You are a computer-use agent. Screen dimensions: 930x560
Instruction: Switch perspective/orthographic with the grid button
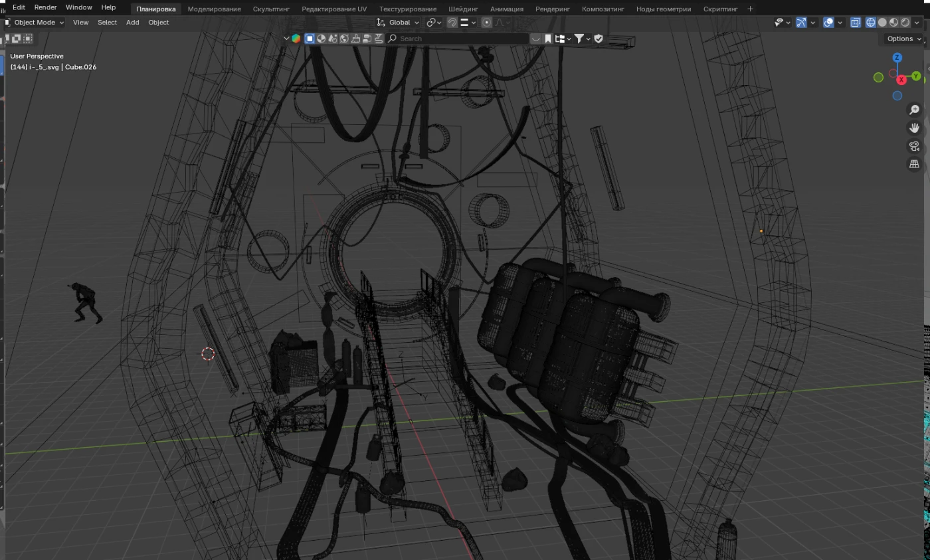915,164
